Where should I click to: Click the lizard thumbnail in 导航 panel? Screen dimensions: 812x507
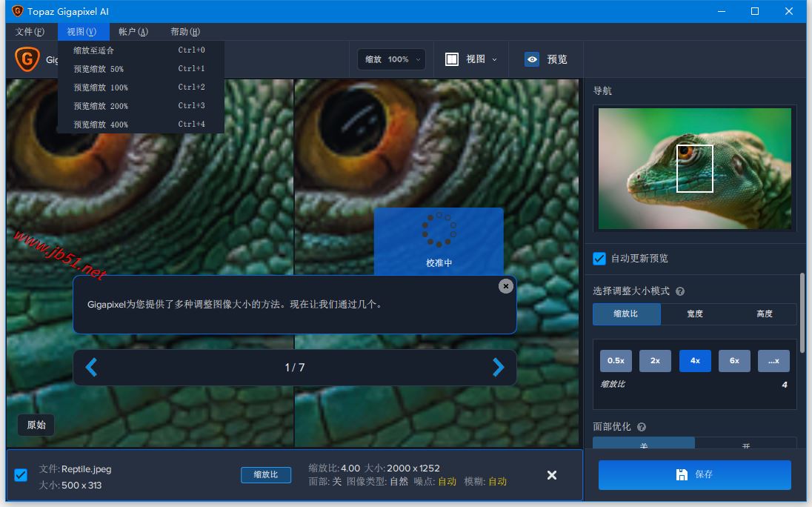point(694,169)
